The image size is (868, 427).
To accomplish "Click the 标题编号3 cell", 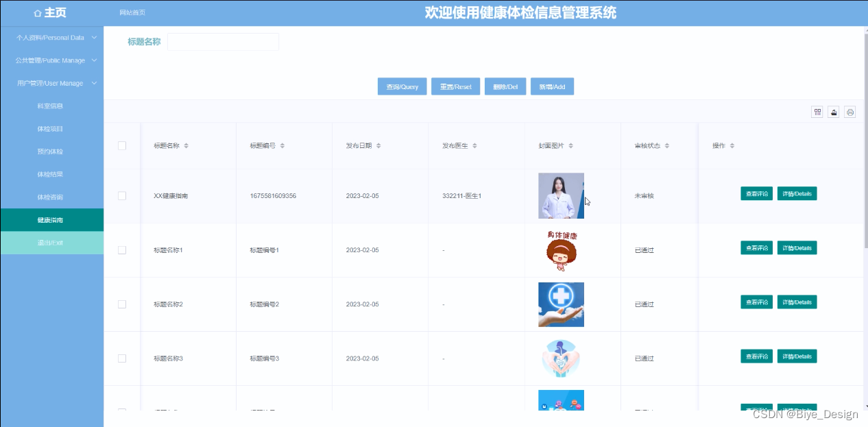I will (265, 358).
